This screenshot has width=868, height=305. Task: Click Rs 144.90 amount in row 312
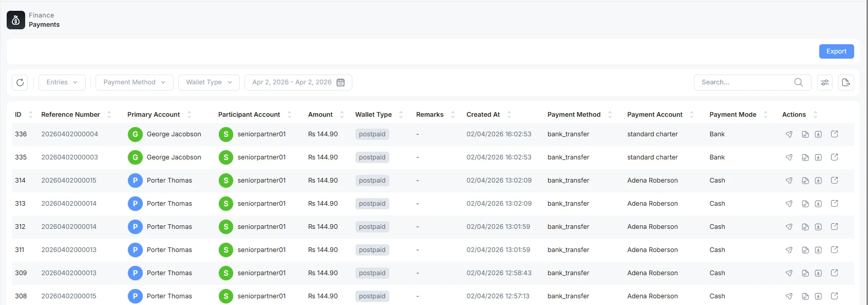323,227
